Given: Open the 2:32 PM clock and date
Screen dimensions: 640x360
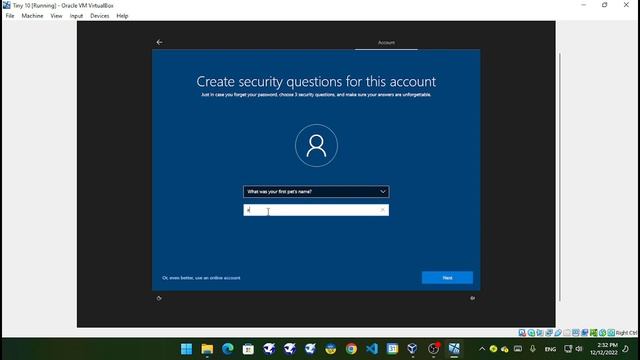Looking at the screenshot, I should (603, 349).
